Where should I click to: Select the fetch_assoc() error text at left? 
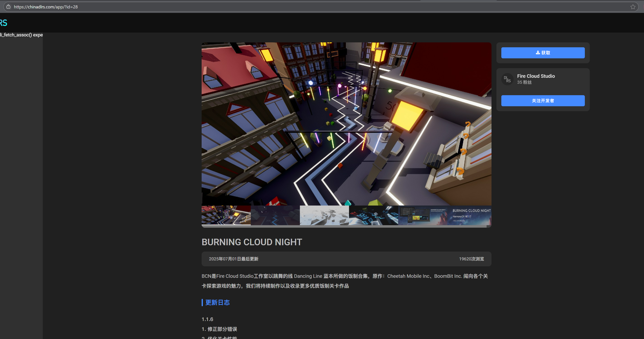pos(21,35)
